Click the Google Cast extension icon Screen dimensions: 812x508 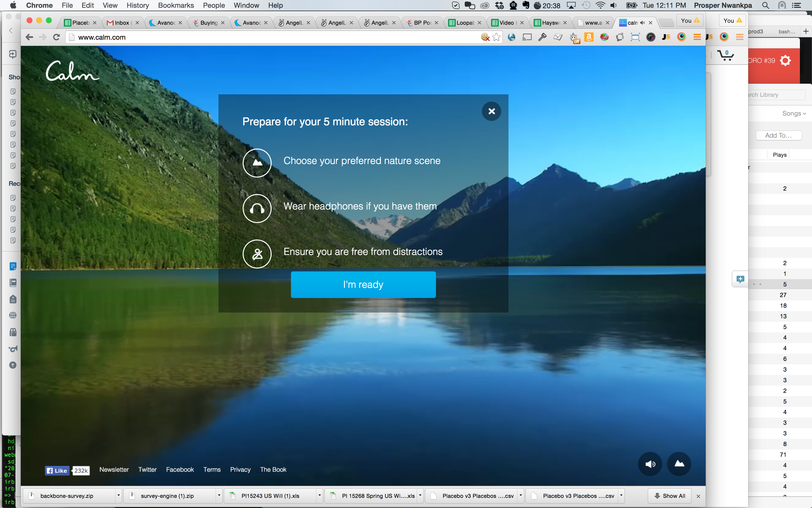527,37
